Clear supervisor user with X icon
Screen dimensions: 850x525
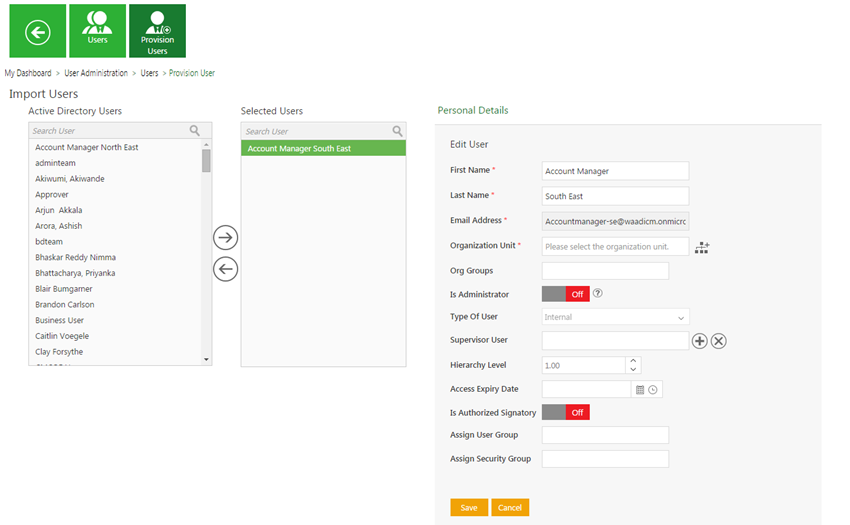click(x=719, y=341)
